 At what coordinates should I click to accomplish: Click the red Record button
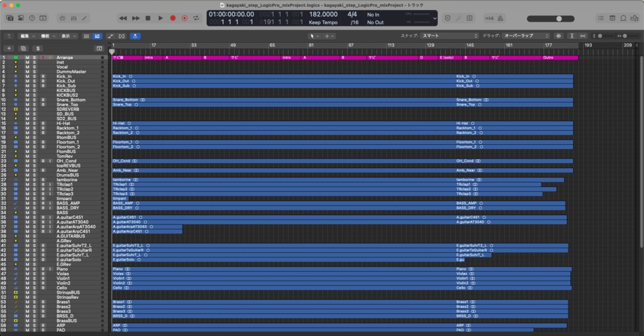[173, 18]
